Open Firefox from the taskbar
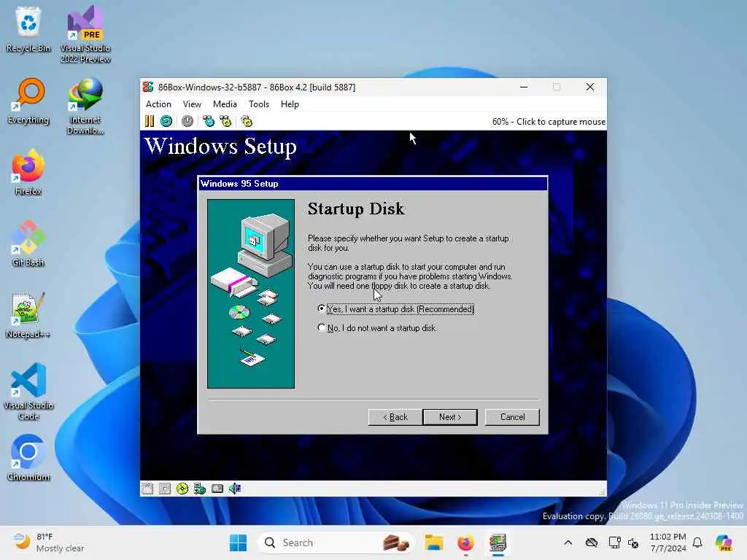This screenshot has height=560, width=747. point(465,542)
